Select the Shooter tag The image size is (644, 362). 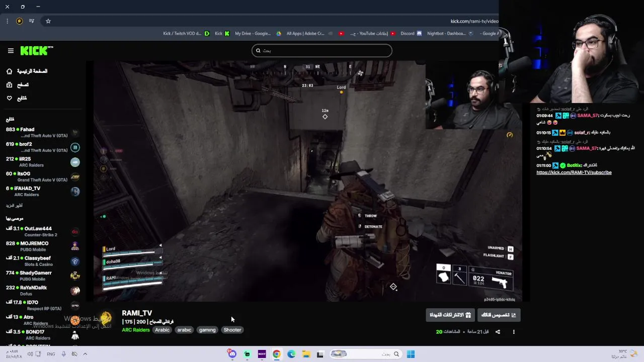tap(232, 330)
